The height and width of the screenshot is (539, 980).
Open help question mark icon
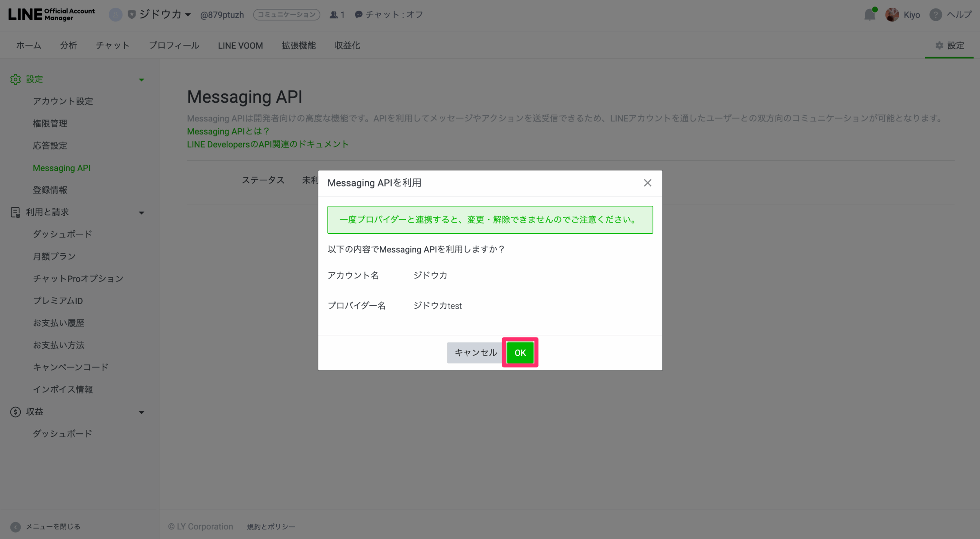(x=936, y=15)
